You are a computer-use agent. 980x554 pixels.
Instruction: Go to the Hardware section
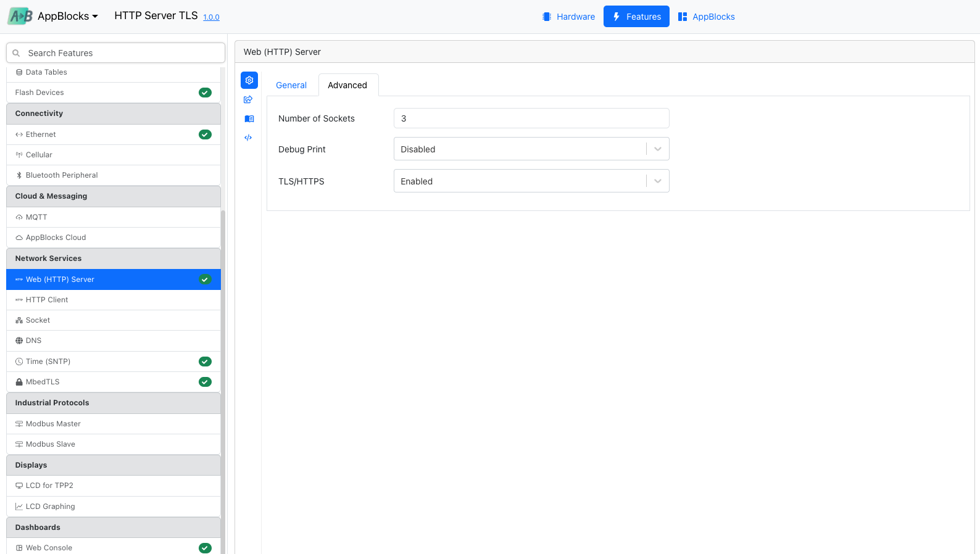point(568,17)
